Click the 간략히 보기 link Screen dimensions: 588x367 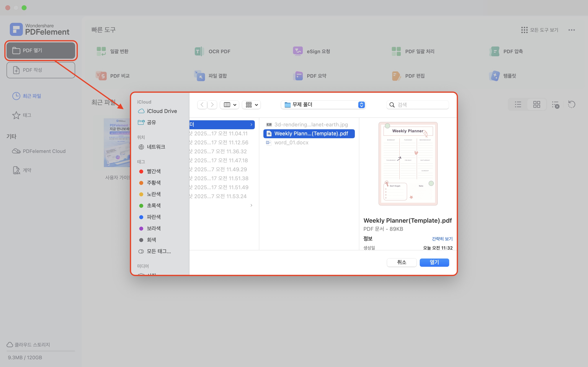tap(442, 239)
